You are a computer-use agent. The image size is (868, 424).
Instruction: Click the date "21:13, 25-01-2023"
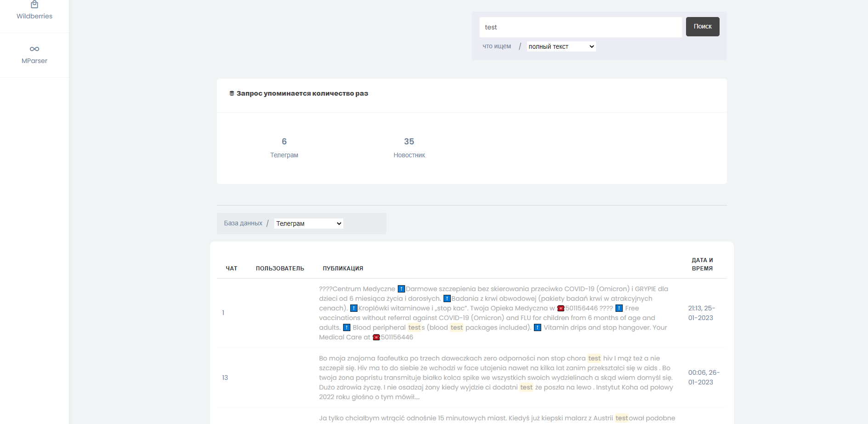702,313
